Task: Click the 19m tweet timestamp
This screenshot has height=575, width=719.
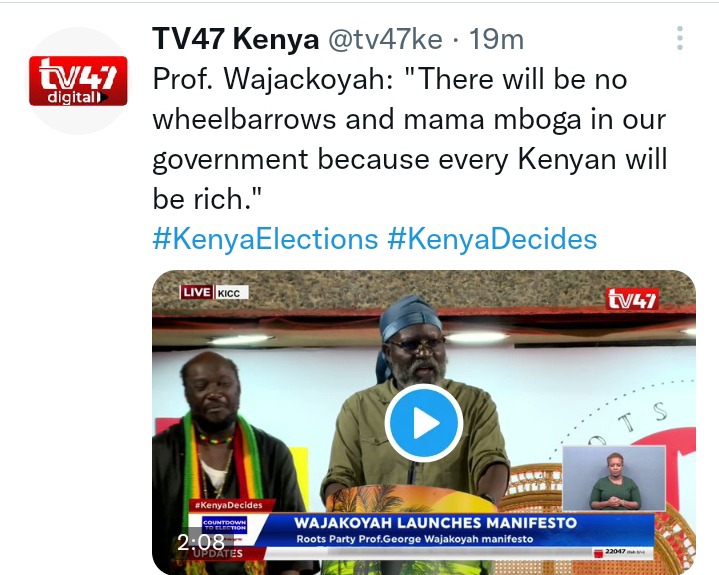Action: coord(496,39)
